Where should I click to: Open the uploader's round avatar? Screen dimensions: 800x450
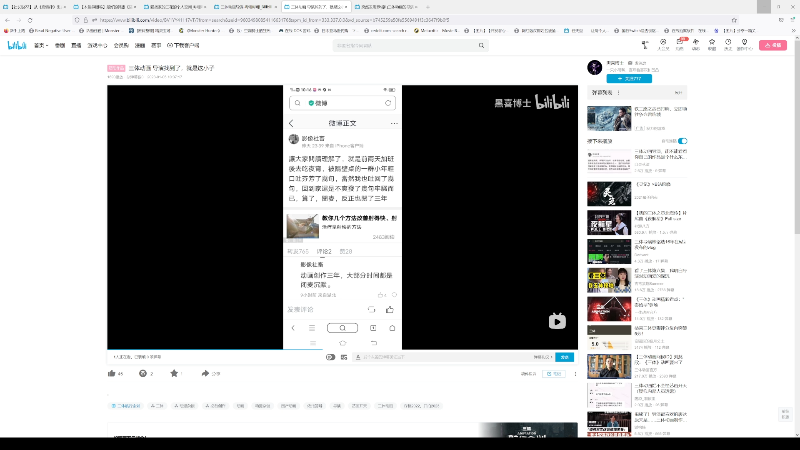(594, 67)
